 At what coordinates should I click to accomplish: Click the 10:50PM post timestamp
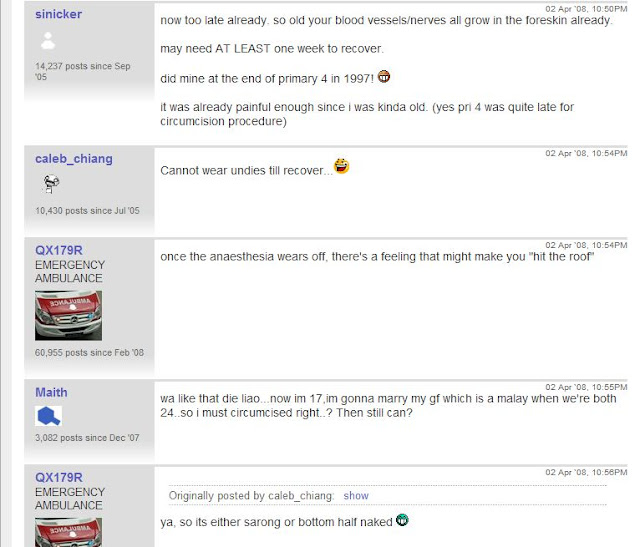click(586, 9)
